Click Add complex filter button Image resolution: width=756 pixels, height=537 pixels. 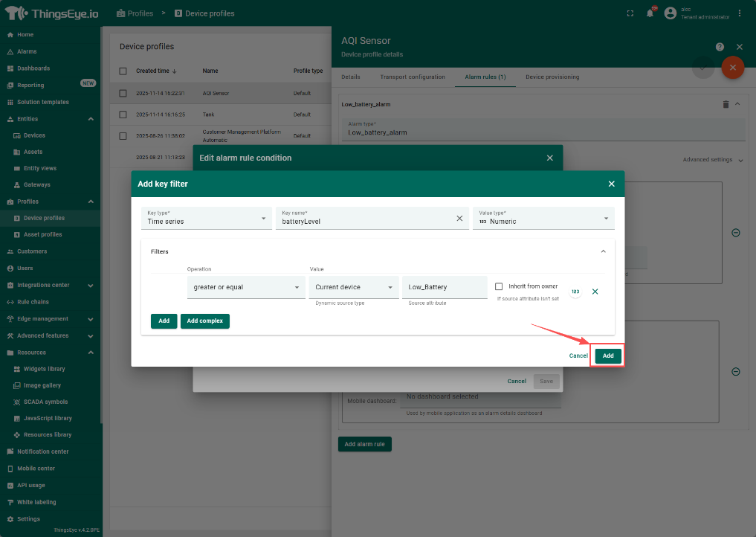205,321
